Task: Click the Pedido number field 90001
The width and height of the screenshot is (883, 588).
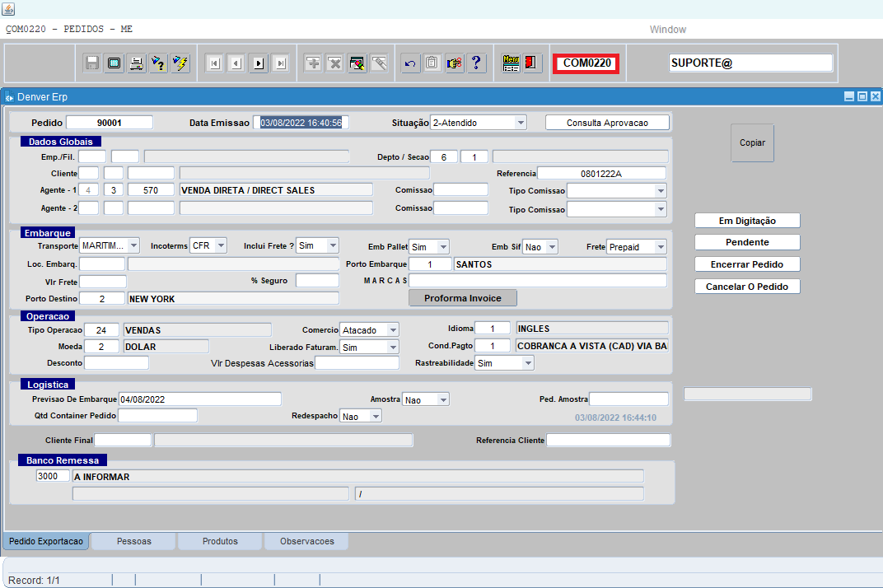Action: tap(110, 123)
